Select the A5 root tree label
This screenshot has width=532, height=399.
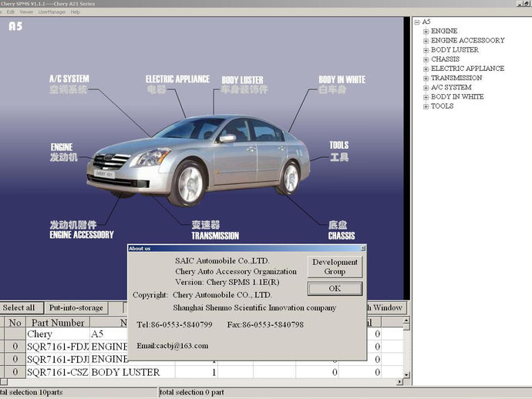click(426, 22)
